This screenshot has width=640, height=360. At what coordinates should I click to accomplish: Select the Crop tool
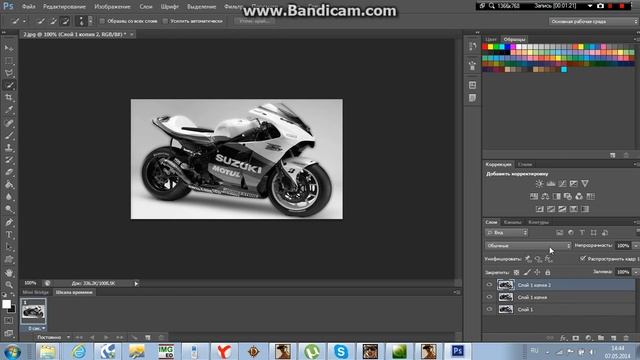coord(9,98)
